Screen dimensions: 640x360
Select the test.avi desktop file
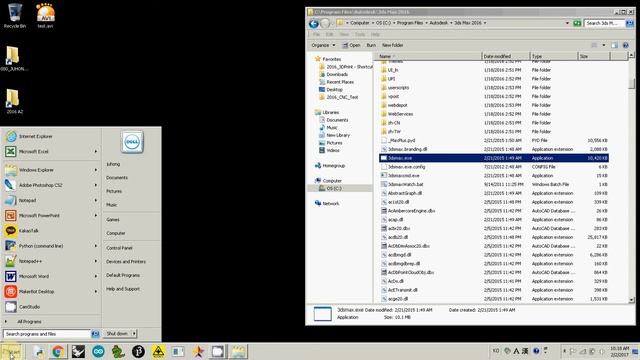tap(45, 16)
